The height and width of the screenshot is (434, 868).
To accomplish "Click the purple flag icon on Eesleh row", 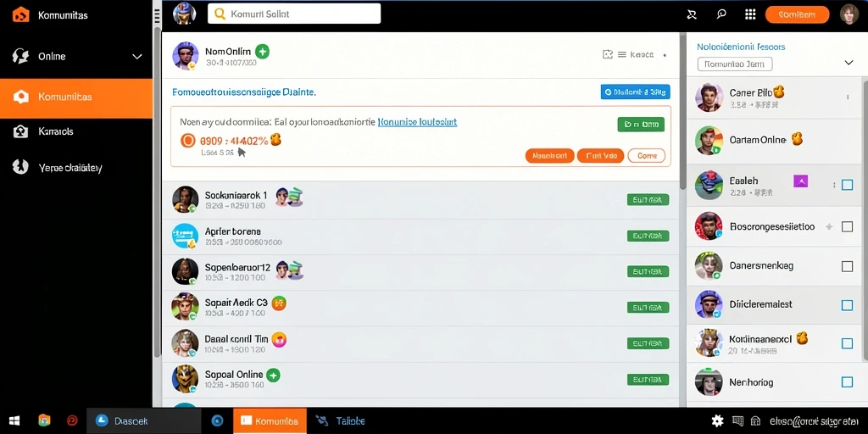I will 800,181.
